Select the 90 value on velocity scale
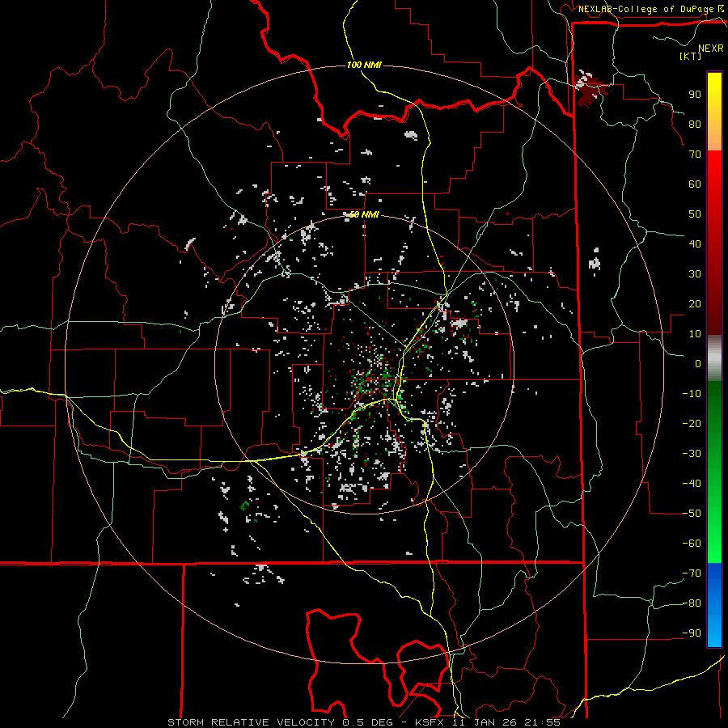The image size is (728, 728). [x=695, y=95]
